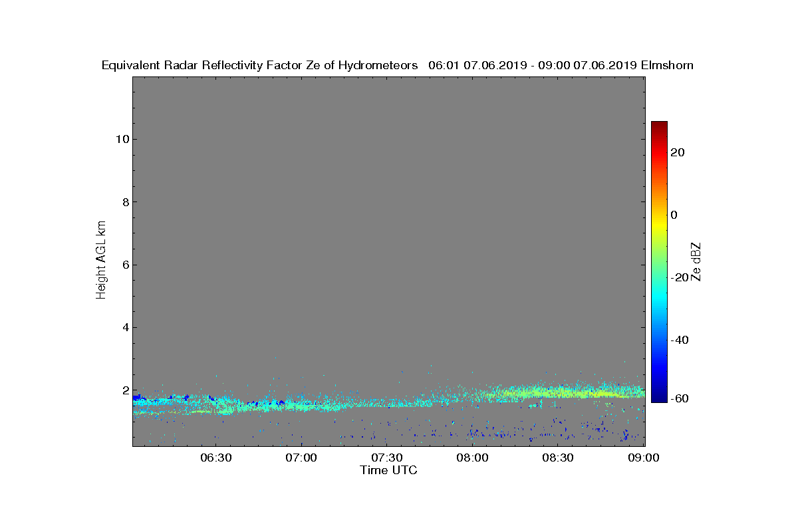Click the plot title starting "Equivalent Radar Reflectivity Factor"
This screenshot has height=532, width=798.
coord(397,65)
